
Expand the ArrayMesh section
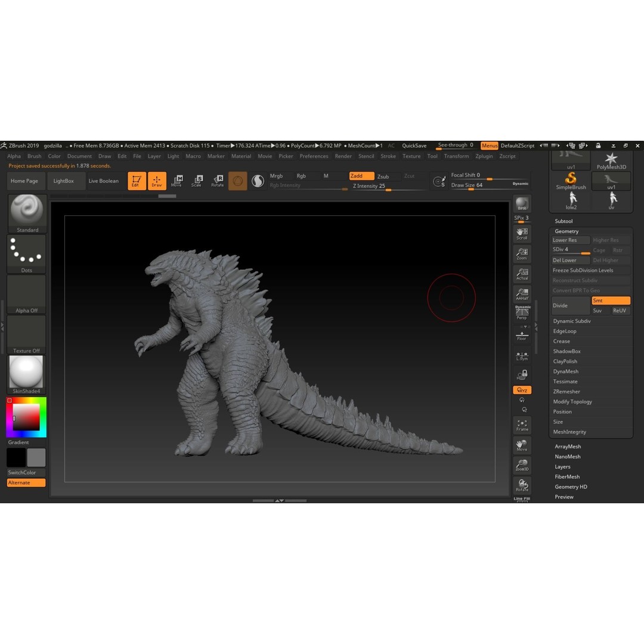tap(568, 447)
